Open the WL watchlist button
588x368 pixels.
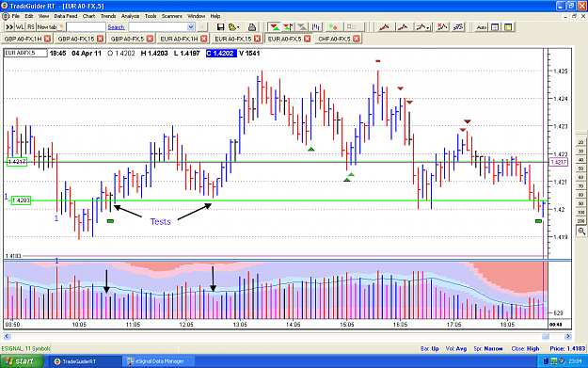pyautogui.click(x=20, y=27)
